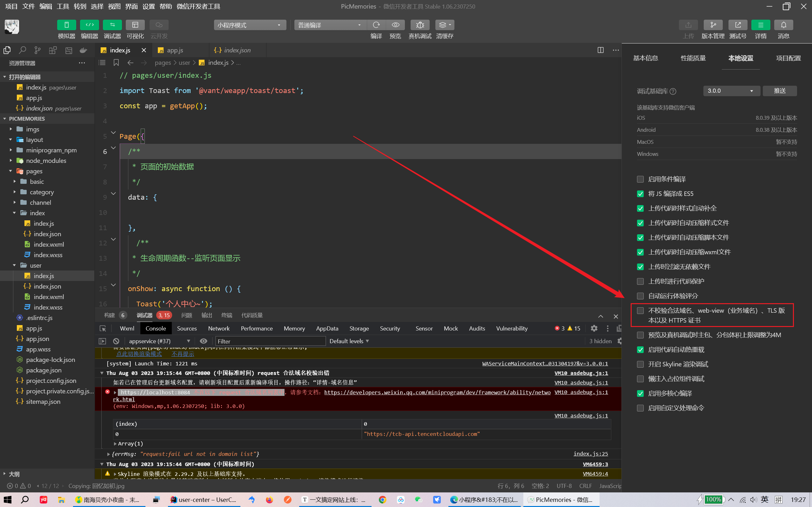812x507 pixels.
Task: Open the docker whale icon in sidebar
Action: click(83, 50)
